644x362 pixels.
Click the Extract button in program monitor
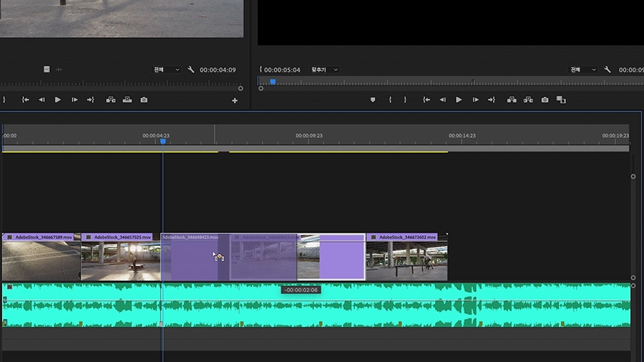tap(528, 100)
